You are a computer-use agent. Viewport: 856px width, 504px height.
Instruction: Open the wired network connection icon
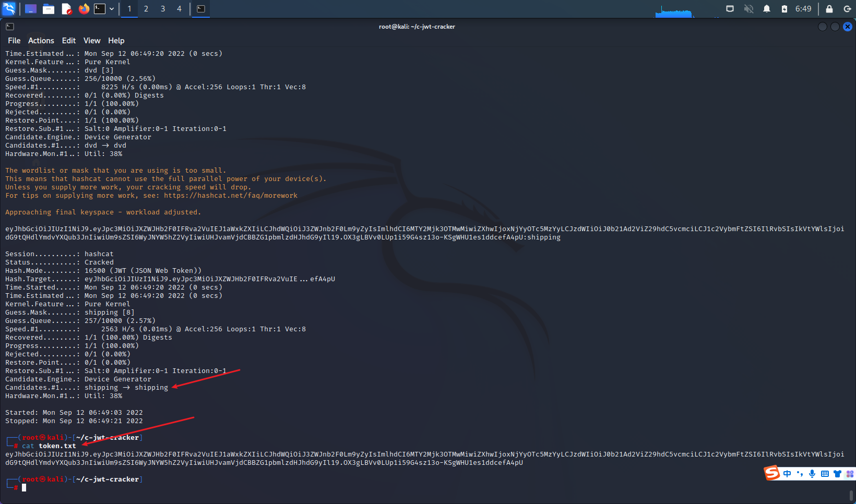point(730,9)
